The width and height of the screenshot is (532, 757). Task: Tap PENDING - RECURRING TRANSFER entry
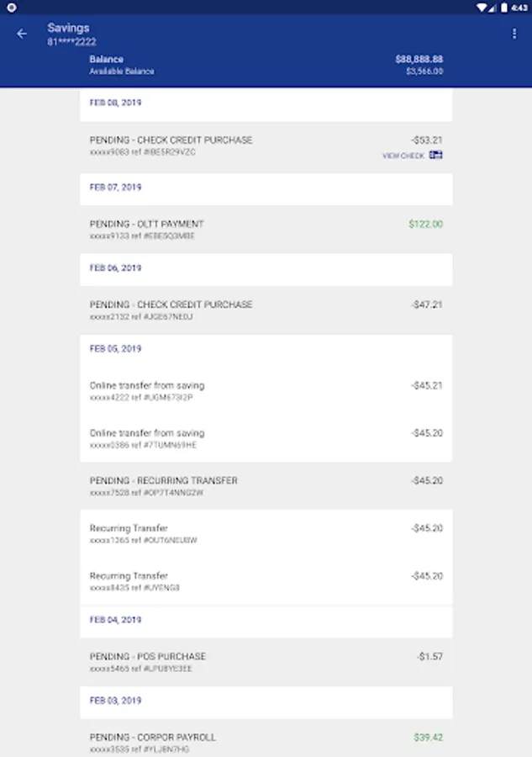pyautogui.click(x=266, y=486)
